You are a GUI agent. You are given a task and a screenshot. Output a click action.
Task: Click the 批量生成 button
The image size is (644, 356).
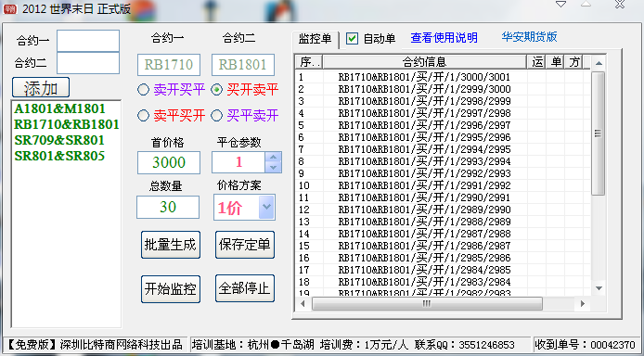point(171,245)
